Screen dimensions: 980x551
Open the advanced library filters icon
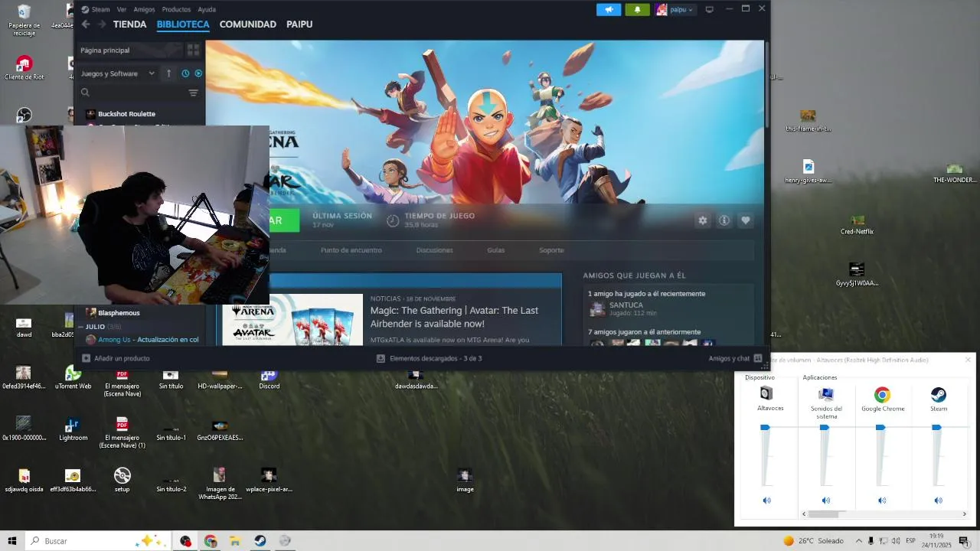tap(193, 93)
